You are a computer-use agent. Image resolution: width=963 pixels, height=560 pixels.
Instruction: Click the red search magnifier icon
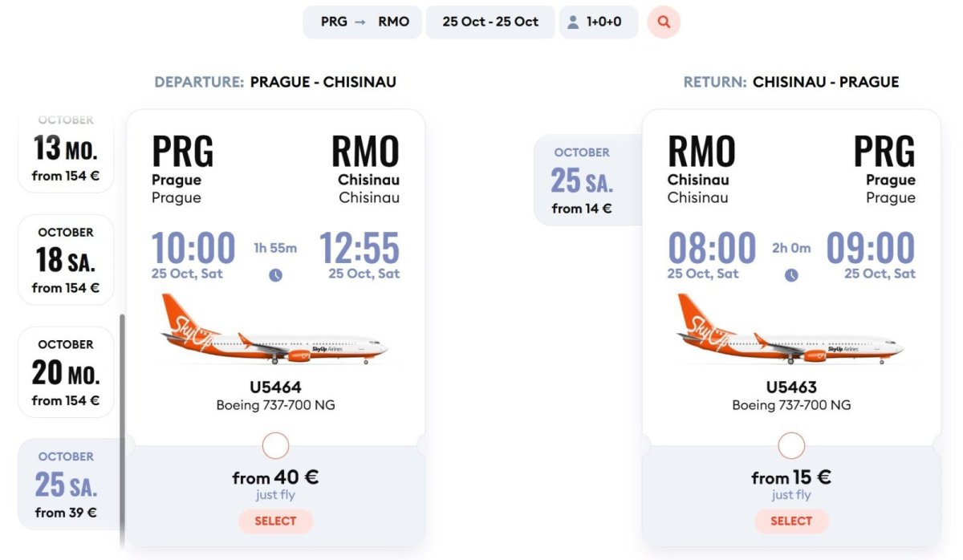pyautogui.click(x=664, y=22)
